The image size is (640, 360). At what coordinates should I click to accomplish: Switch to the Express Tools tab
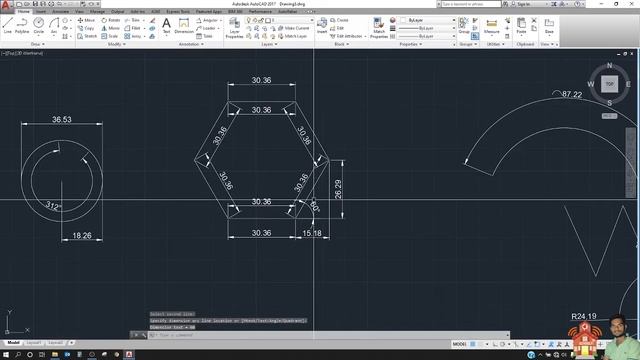coord(178,11)
